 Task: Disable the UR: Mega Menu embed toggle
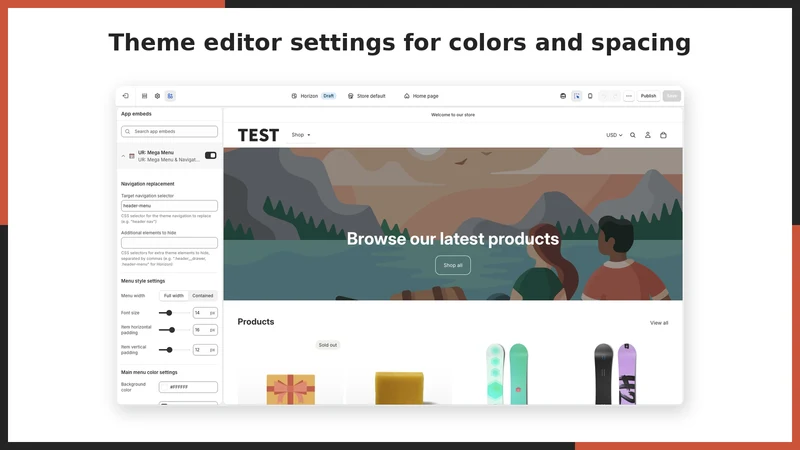(x=211, y=155)
